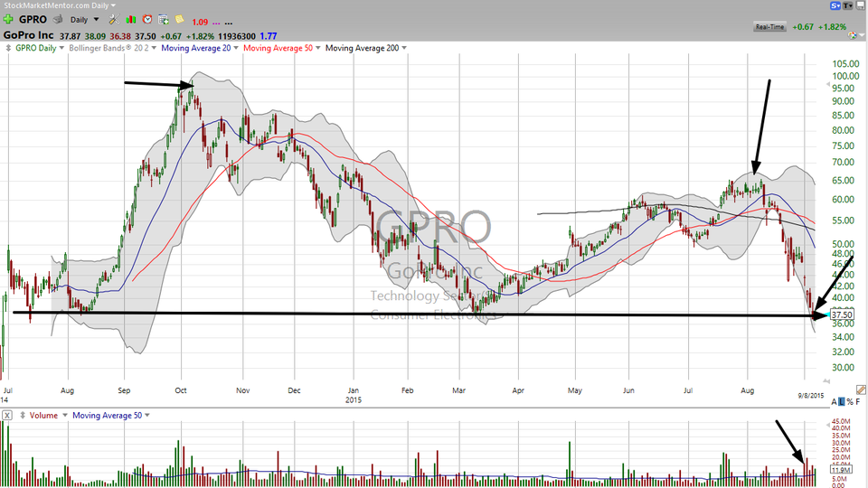Open the color palette icon
Screen dimensions: 868x488
[852, 35]
